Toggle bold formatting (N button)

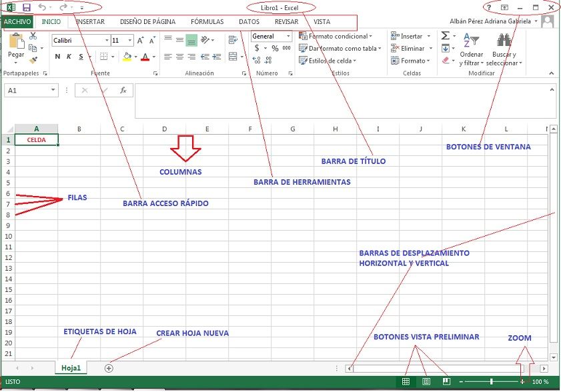point(58,57)
